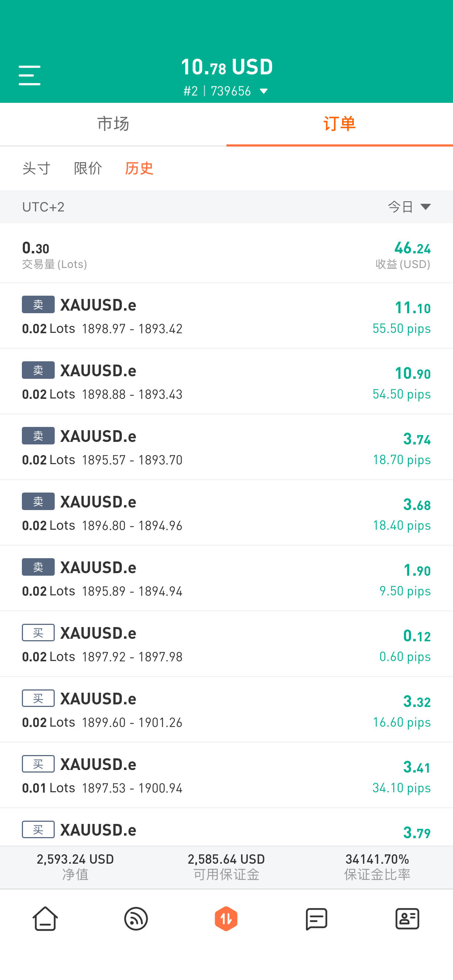
Task: Tap the home icon in bottom navigation
Action: tap(45, 918)
